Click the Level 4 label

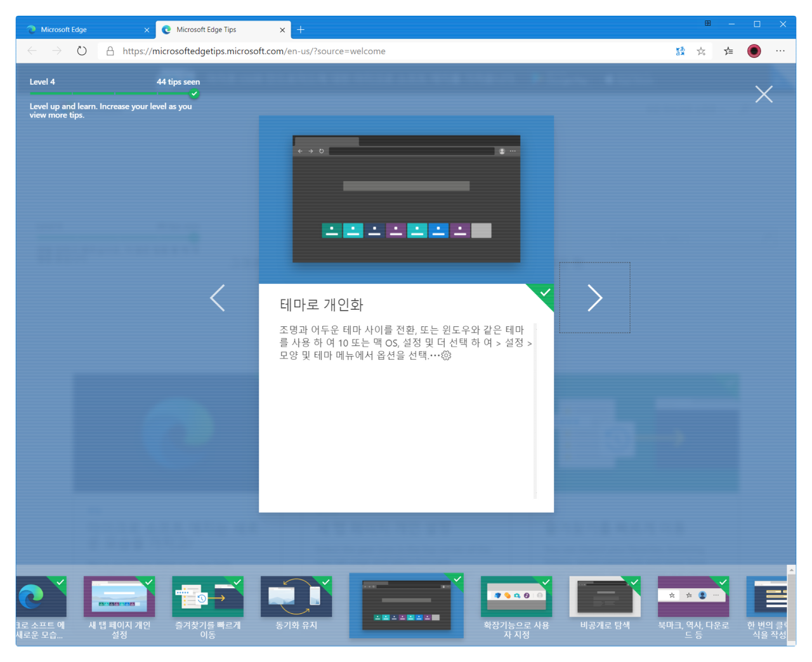point(42,82)
